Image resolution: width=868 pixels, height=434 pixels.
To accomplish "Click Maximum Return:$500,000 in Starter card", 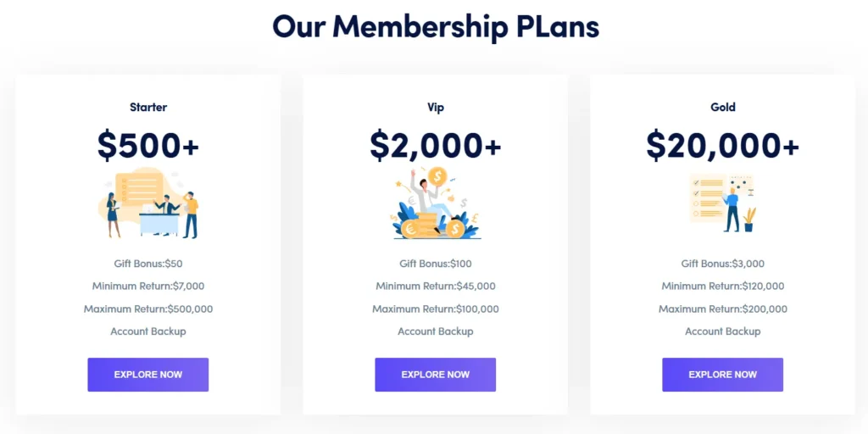I will (148, 309).
